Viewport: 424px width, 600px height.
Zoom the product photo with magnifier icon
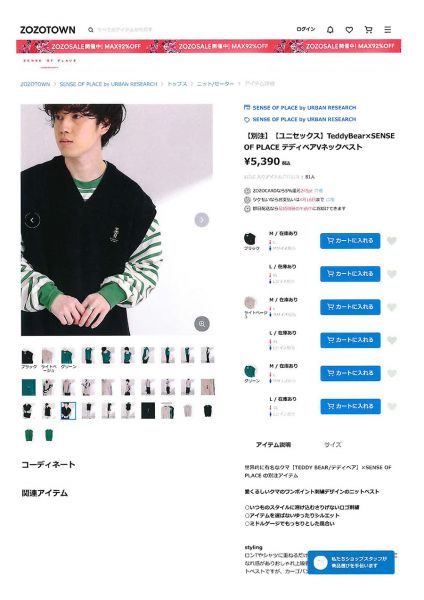pos(202,324)
